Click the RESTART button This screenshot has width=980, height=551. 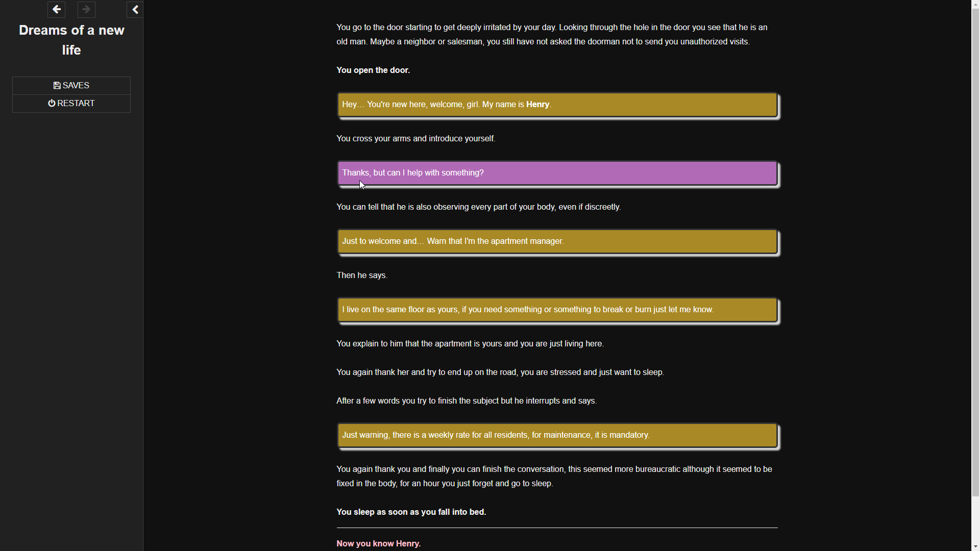71,104
